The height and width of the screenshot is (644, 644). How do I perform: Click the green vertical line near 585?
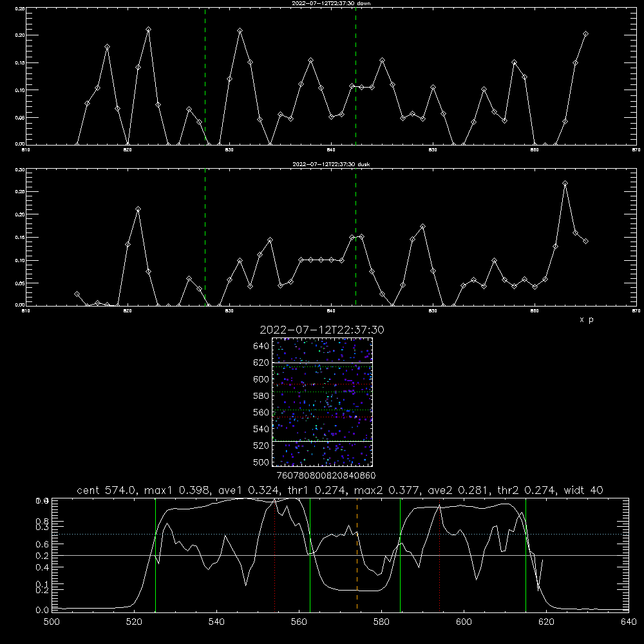pos(400,554)
